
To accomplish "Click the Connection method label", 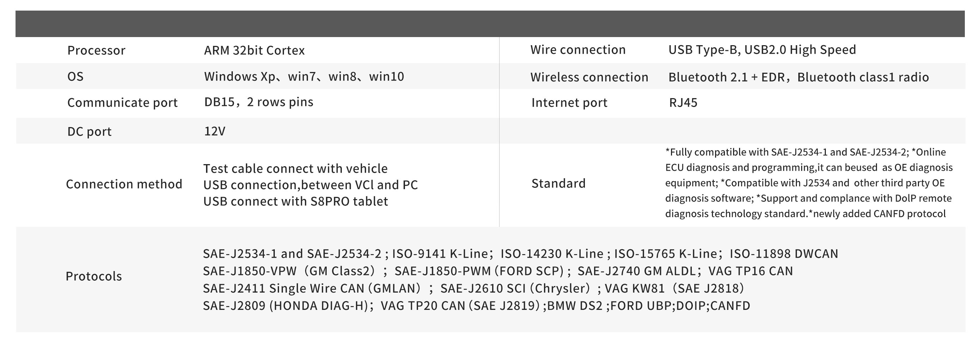I will tap(124, 184).
